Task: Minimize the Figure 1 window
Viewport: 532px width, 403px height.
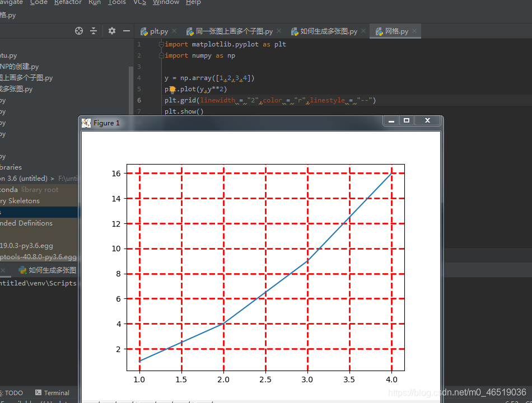Action: click(x=391, y=121)
